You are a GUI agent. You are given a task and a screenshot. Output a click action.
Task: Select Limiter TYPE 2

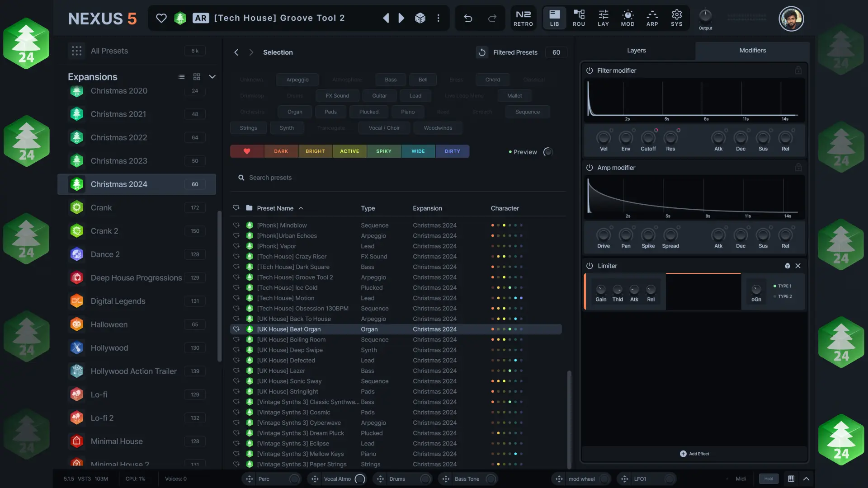tap(782, 296)
